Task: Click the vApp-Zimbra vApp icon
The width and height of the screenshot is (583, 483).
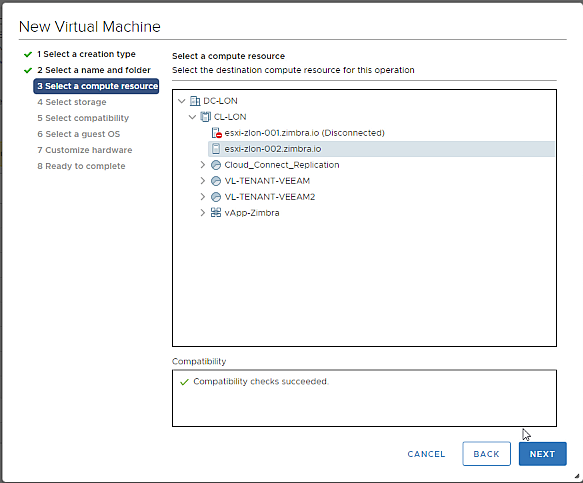Action: pos(216,213)
